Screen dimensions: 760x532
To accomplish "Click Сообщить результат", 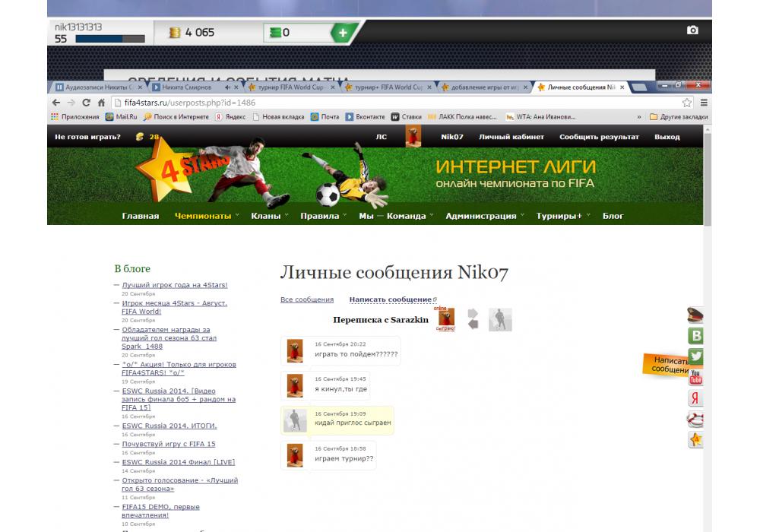I will tap(599, 137).
